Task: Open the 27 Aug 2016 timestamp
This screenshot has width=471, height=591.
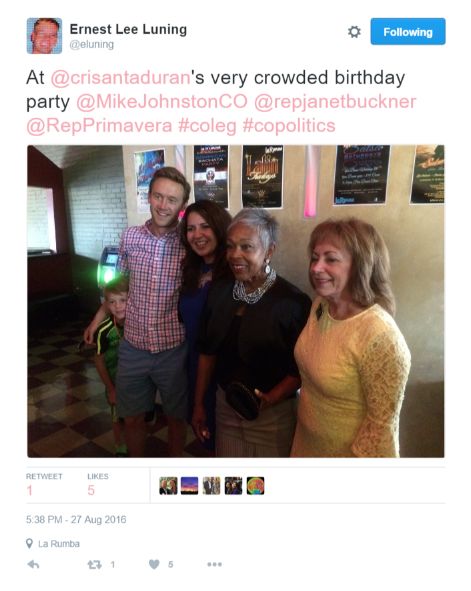Action: 76,519
